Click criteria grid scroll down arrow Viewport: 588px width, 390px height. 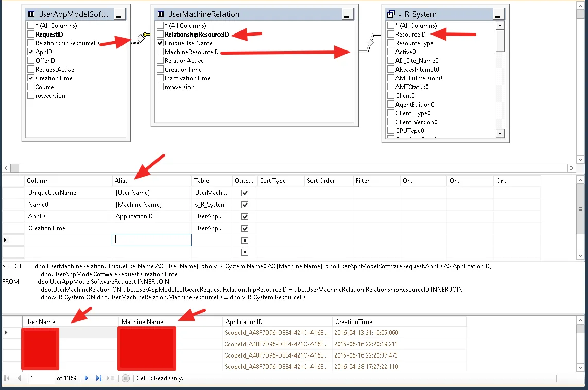coord(580,255)
